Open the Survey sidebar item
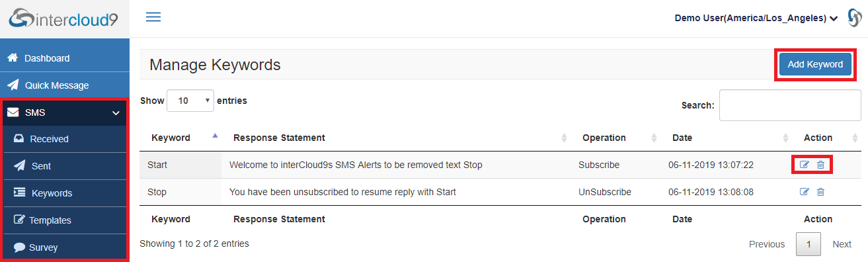Image resolution: width=868 pixels, height=262 pixels. point(65,247)
